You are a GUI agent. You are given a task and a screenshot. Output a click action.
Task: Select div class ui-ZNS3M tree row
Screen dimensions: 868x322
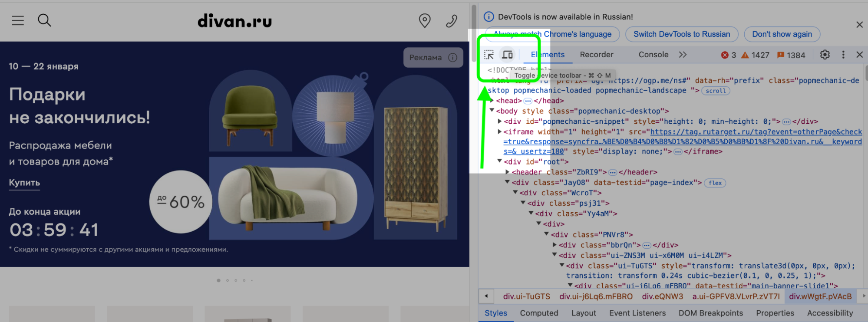point(644,256)
